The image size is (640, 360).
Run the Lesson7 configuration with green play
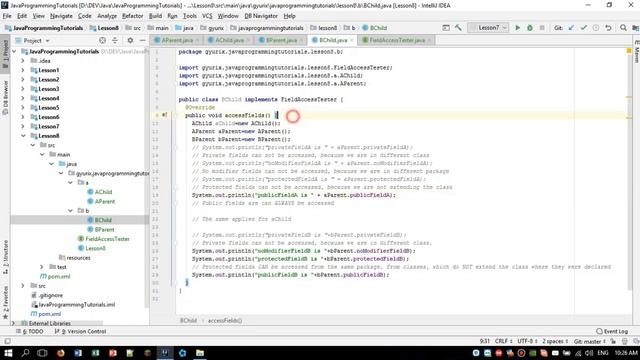518,28
